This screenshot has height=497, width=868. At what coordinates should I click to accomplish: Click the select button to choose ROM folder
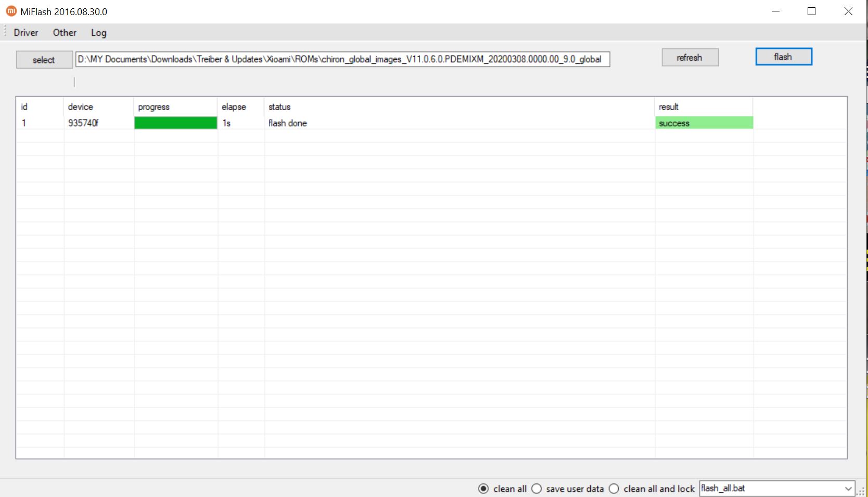[44, 60]
